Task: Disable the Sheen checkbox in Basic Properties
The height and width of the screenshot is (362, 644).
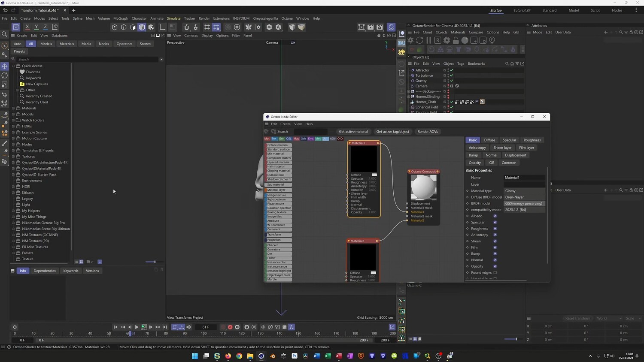Action: (x=495, y=241)
